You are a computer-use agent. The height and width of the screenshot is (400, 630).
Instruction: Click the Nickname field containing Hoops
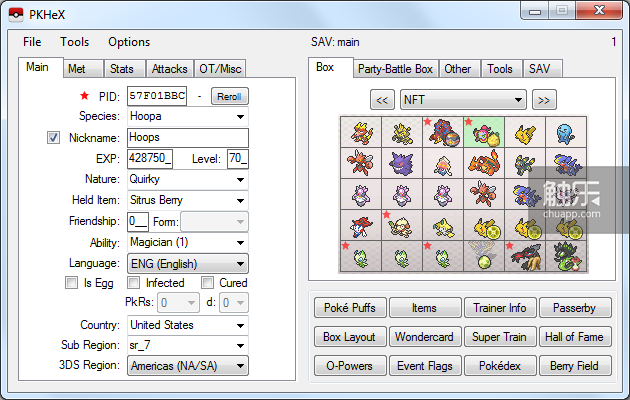tap(188, 138)
